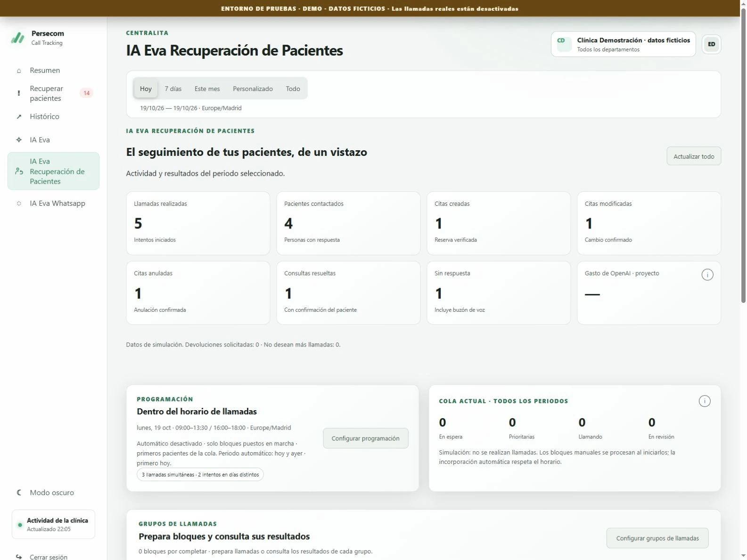The height and width of the screenshot is (560, 747).
Task: Open info icon beside Cola actual heading
Action: (704, 401)
